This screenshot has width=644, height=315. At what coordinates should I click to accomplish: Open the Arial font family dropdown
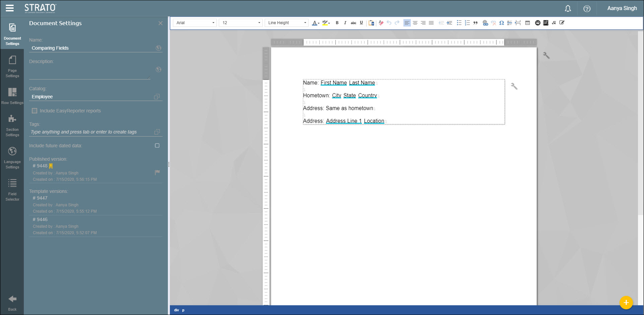195,23
